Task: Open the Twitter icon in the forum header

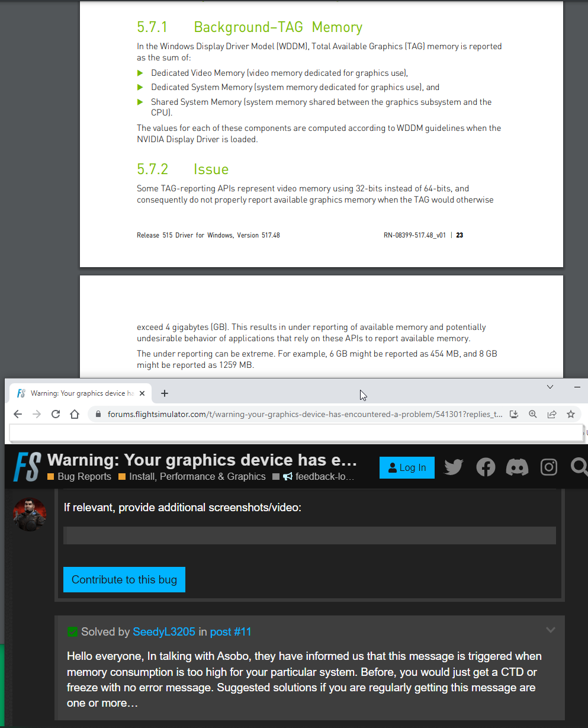Action: click(x=454, y=467)
